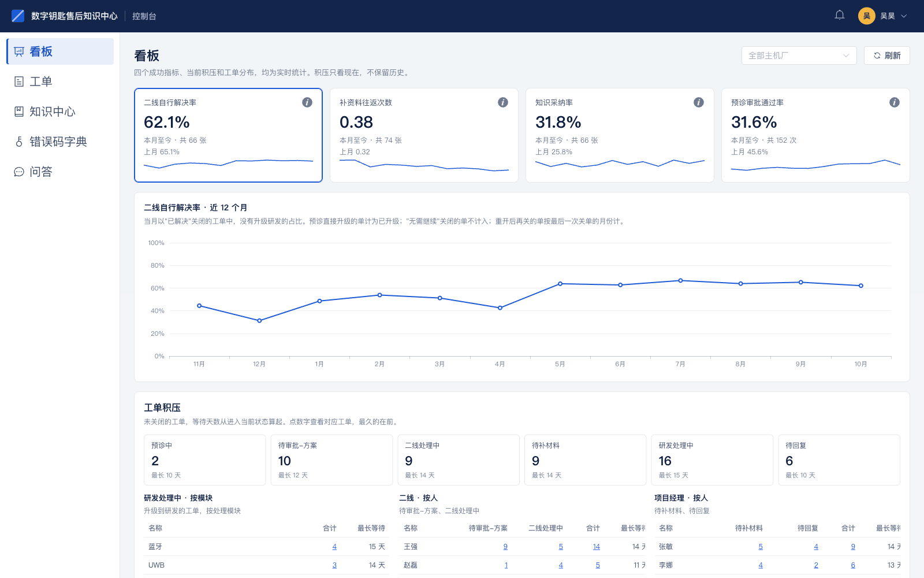Select the 补资料往返次数 metric card
Screen dimensions: 924x578
click(x=424, y=135)
